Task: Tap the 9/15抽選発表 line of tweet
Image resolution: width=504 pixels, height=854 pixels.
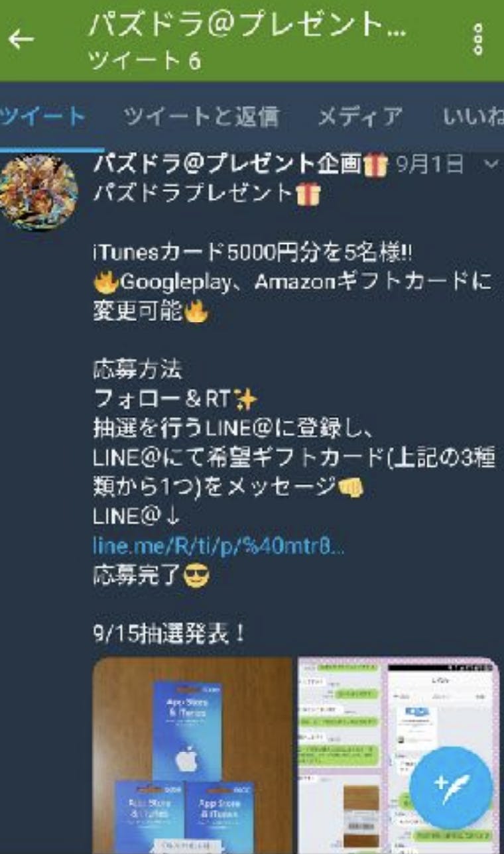Action: click(x=170, y=635)
